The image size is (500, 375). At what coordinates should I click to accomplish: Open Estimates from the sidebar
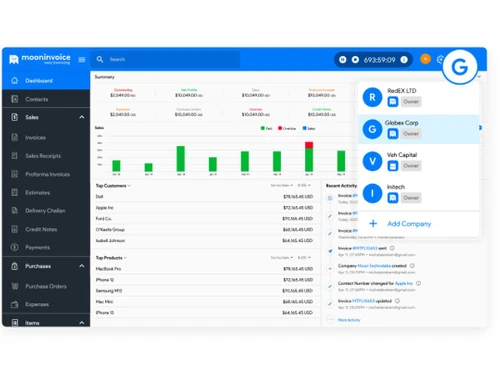tap(46, 192)
